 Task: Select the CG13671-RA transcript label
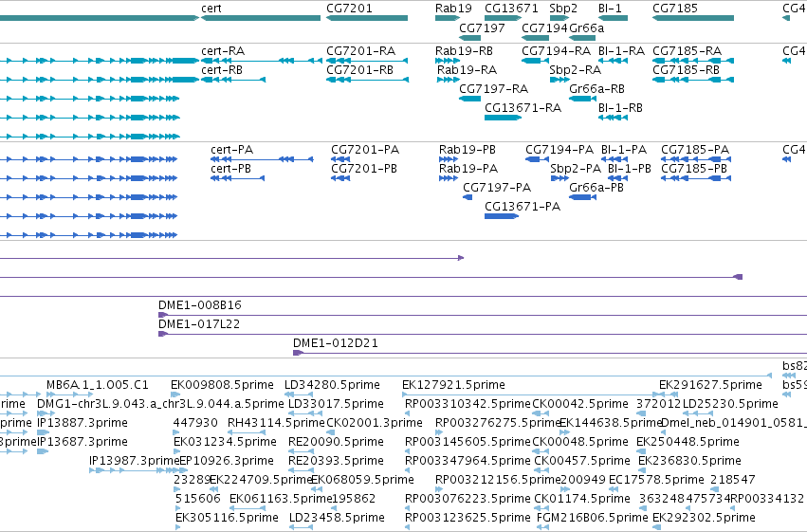point(523,108)
